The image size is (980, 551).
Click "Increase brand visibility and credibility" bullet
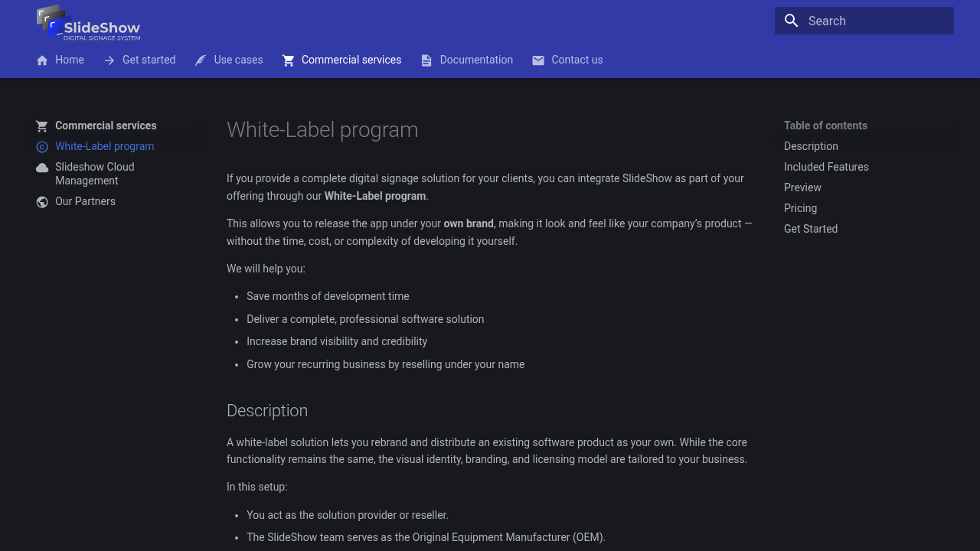[337, 341]
